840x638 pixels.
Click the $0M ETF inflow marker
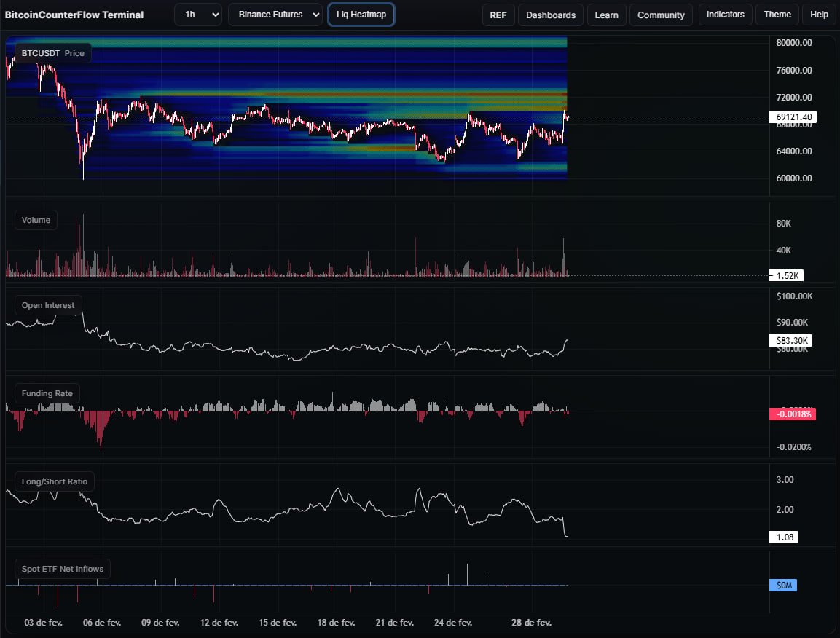tap(783, 585)
